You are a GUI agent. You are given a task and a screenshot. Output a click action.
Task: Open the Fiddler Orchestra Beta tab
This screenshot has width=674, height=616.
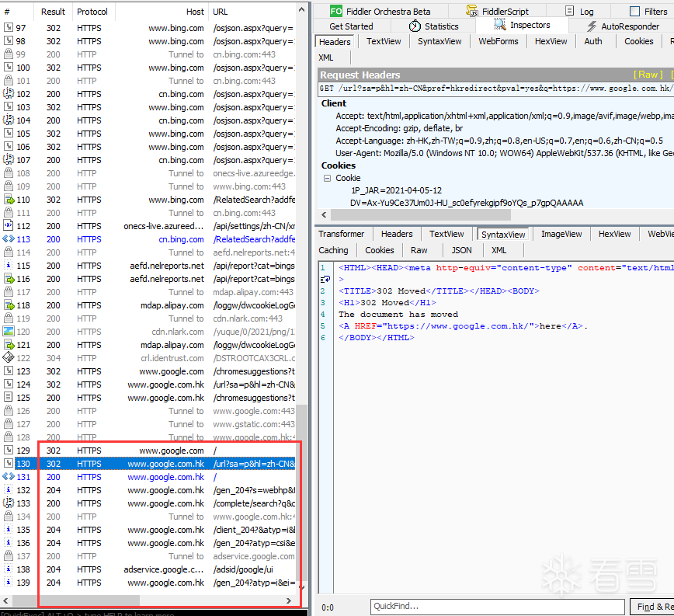click(380, 12)
